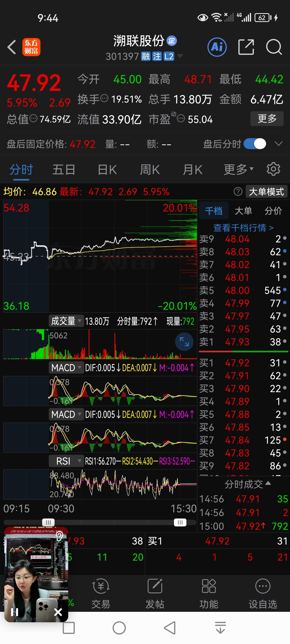290x644 pixels.
Task: Switch on 大单模式
Action: 266,192
